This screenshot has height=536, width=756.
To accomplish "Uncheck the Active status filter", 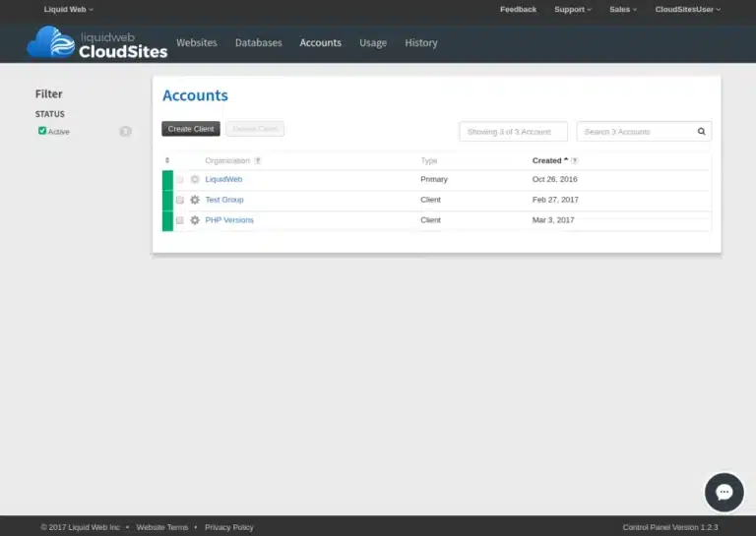I will point(42,131).
